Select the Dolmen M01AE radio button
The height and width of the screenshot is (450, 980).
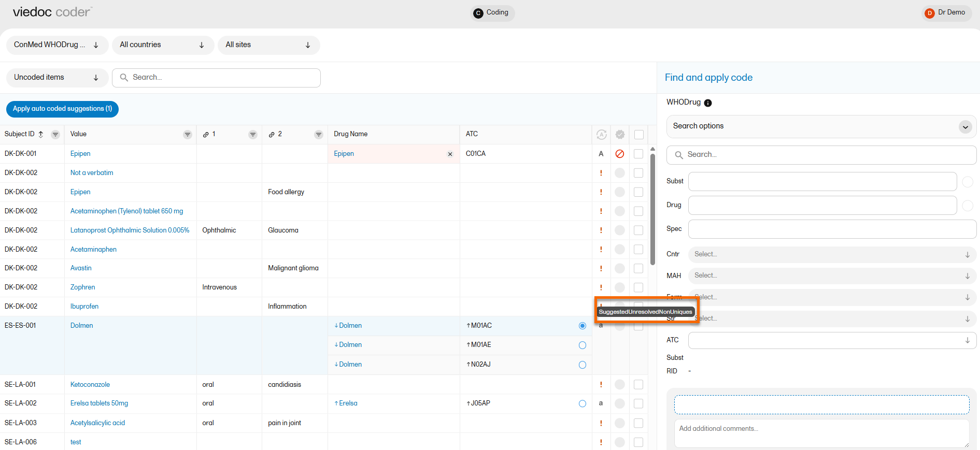pyautogui.click(x=583, y=345)
